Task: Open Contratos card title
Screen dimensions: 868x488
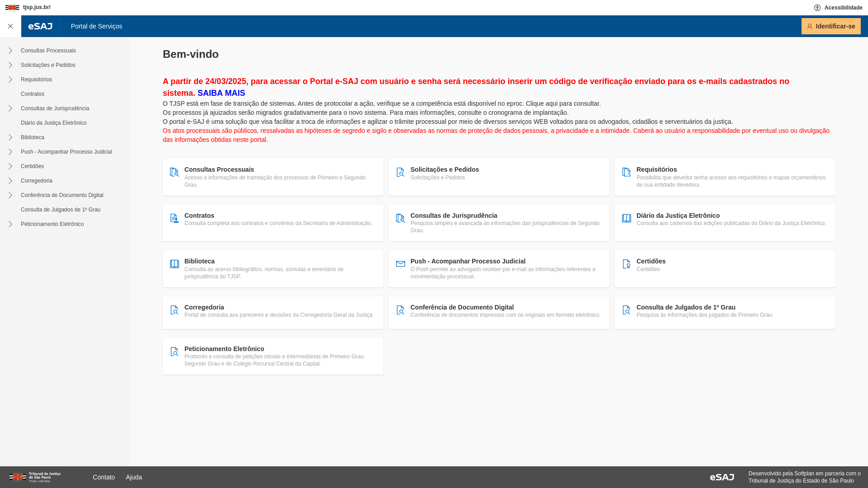Action: point(199,216)
